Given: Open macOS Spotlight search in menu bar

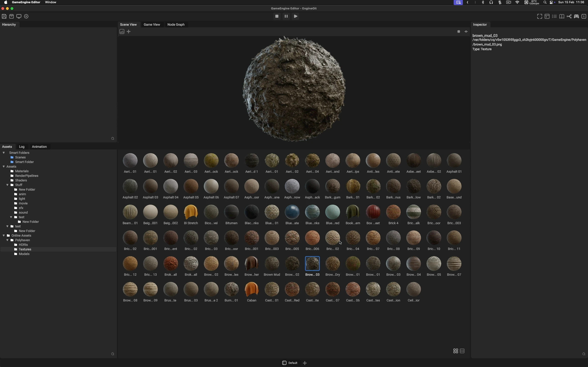Looking at the screenshot, I should (545, 3).
